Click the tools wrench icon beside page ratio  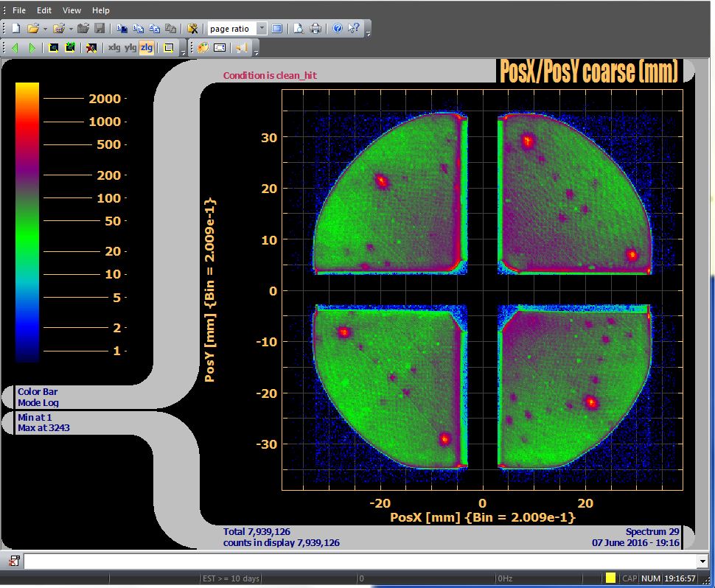[192, 29]
